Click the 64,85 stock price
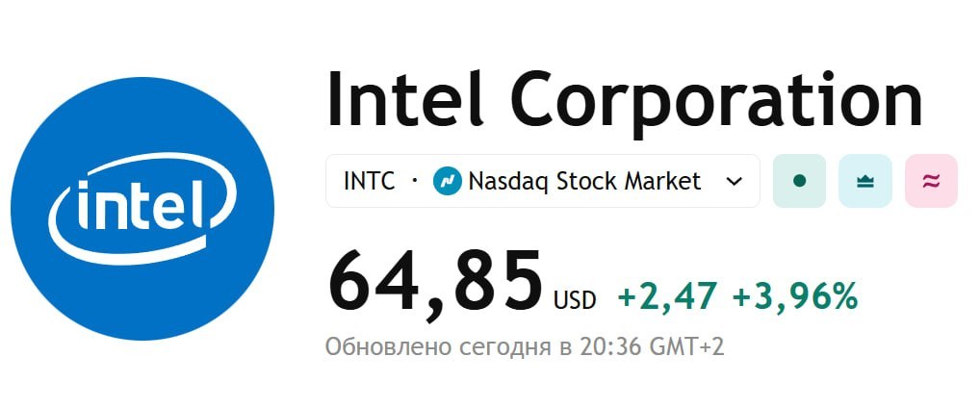The image size is (980, 408). click(x=435, y=283)
